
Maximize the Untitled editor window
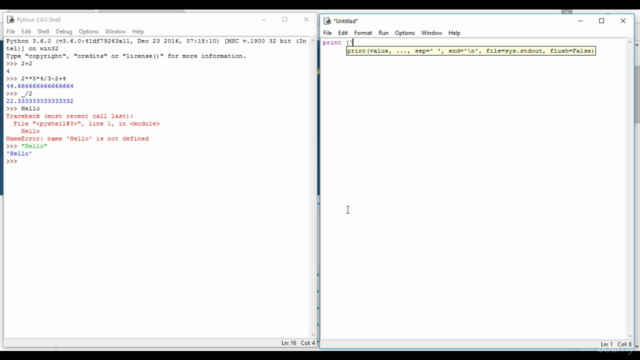(x=601, y=21)
